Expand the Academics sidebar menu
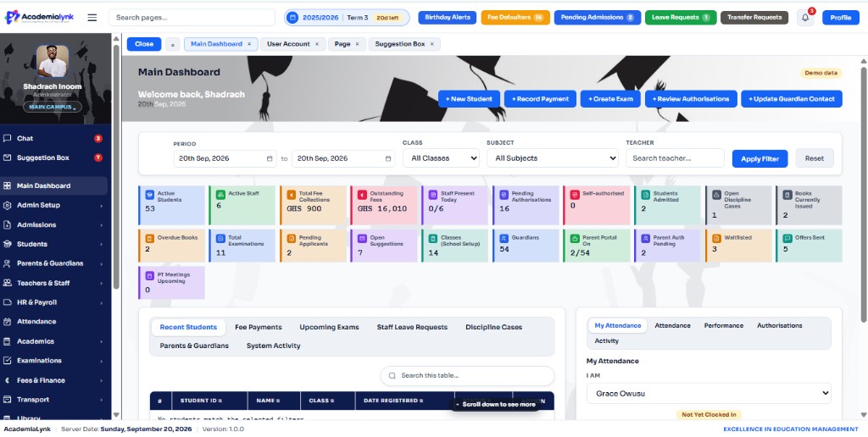 53,341
